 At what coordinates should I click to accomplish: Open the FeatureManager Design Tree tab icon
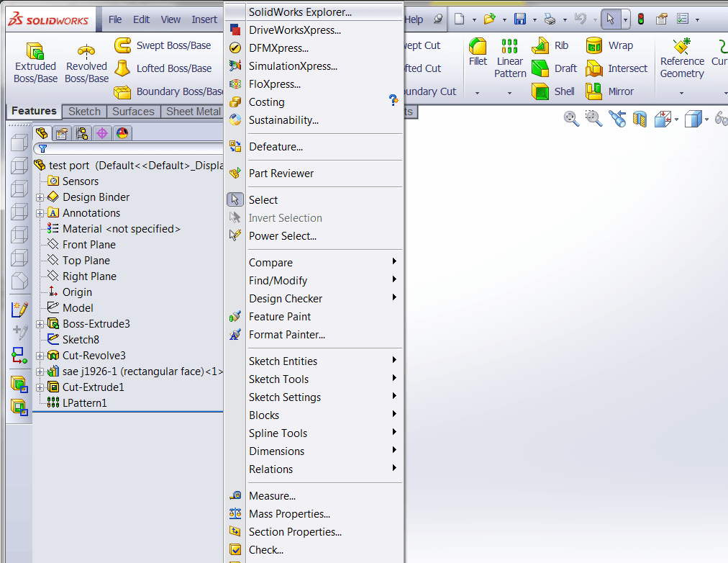[42, 134]
